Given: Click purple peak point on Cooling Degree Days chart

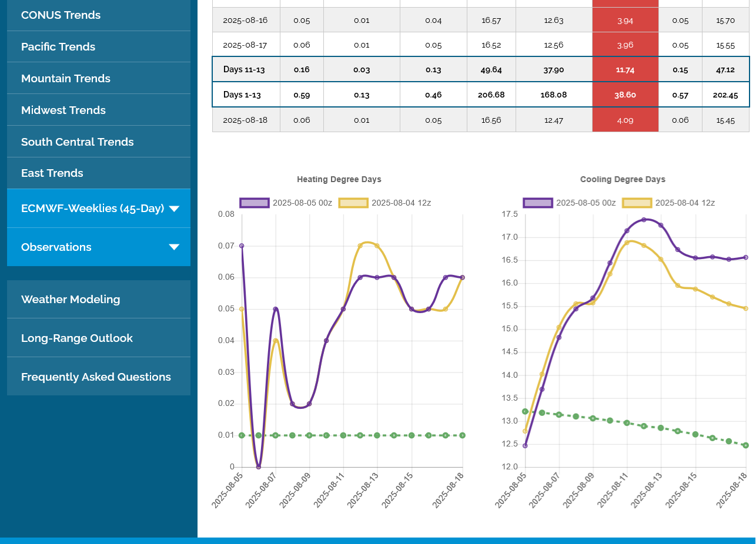Looking at the screenshot, I should (644, 220).
